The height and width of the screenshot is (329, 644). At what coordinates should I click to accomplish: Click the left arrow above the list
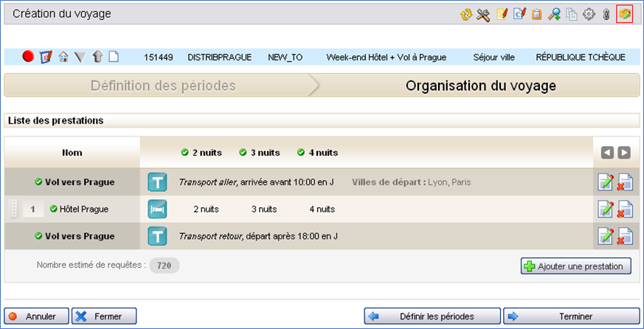point(607,153)
